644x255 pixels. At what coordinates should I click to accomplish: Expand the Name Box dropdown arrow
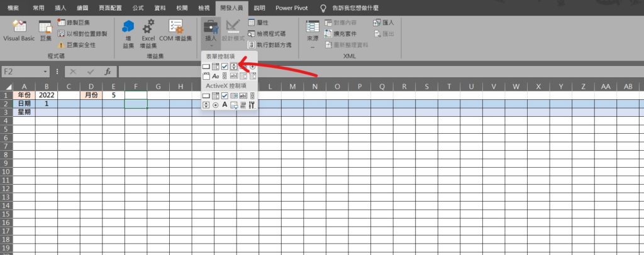click(45, 72)
